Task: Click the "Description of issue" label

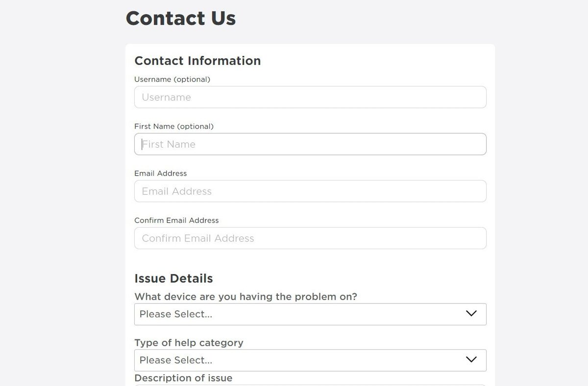Action: (x=183, y=378)
